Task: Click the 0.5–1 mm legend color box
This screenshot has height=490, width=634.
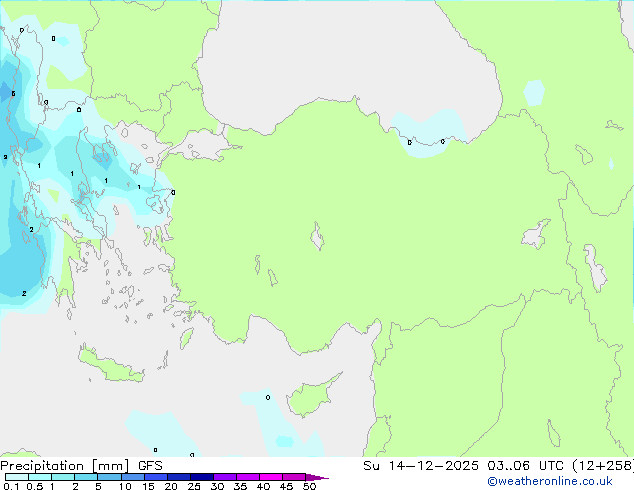Action: 40,477
